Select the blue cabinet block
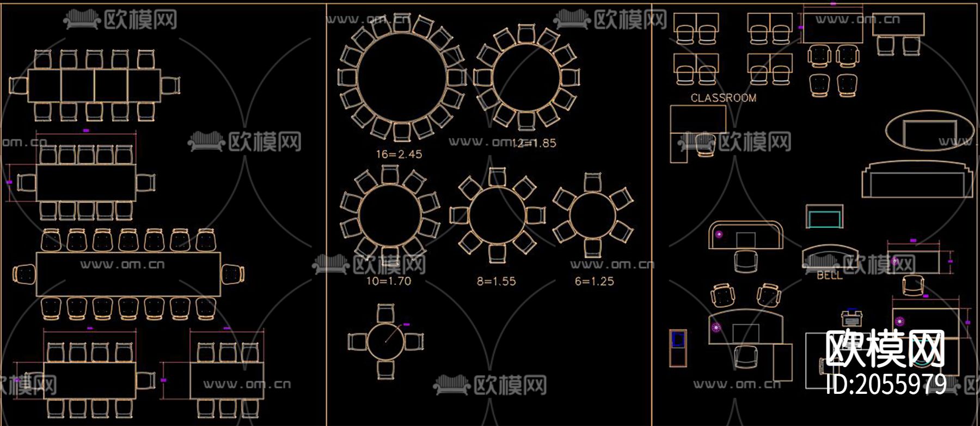 pyautogui.click(x=678, y=348)
